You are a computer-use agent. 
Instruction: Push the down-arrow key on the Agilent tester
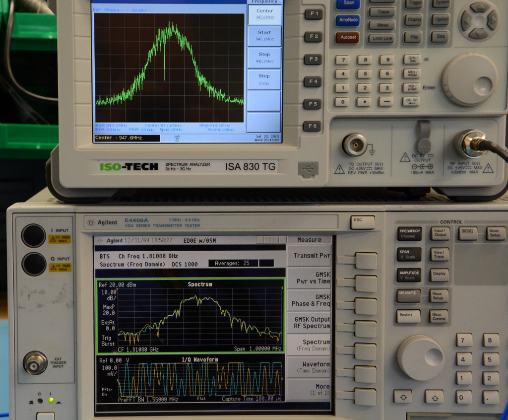tap(403, 397)
